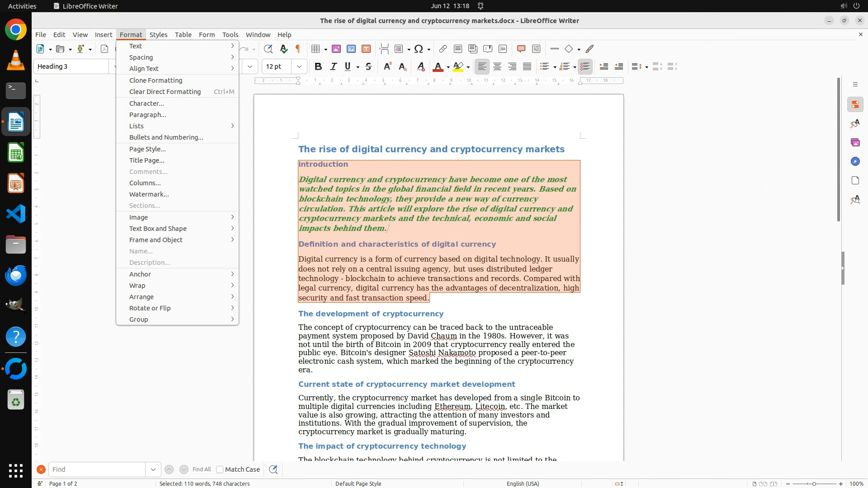Center align text icon
The height and width of the screenshot is (488, 868).
point(497,67)
